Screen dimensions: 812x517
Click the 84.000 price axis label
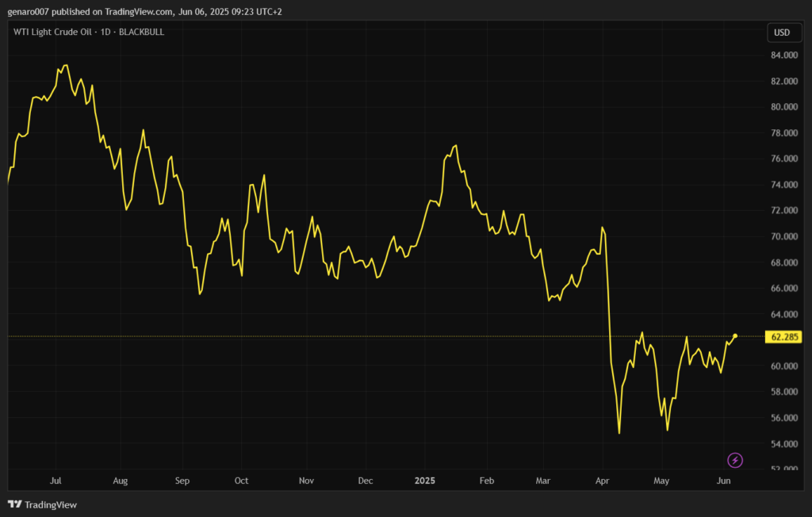[783, 56]
